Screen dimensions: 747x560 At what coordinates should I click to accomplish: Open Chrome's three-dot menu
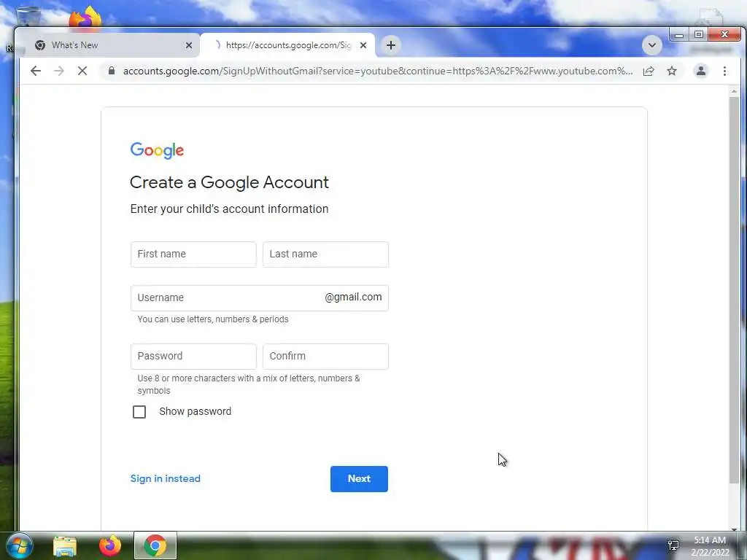(x=724, y=71)
